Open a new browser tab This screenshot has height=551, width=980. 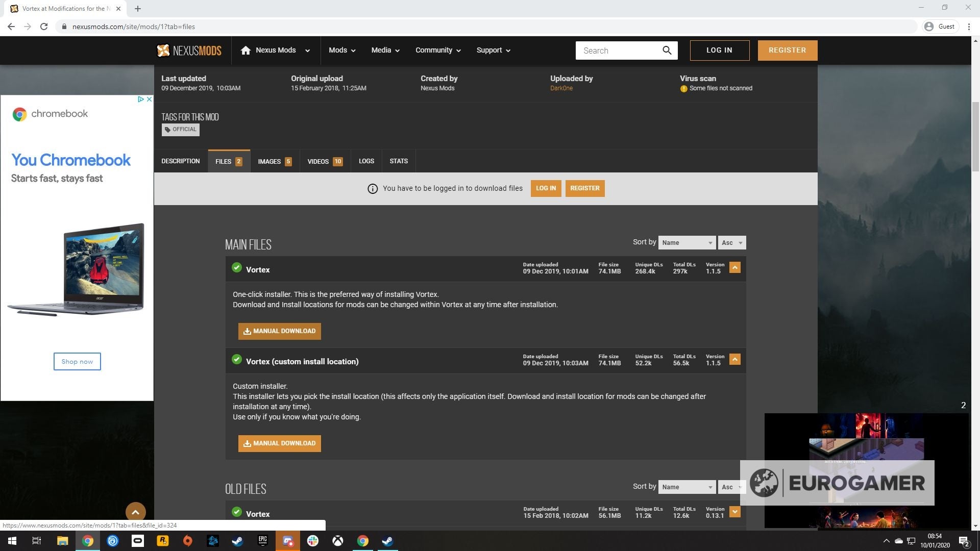pyautogui.click(x=138, y=9)
